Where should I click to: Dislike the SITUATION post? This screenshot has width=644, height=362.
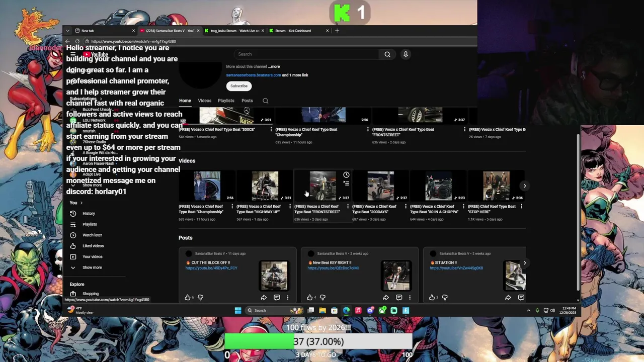click(x=445, y=298)
